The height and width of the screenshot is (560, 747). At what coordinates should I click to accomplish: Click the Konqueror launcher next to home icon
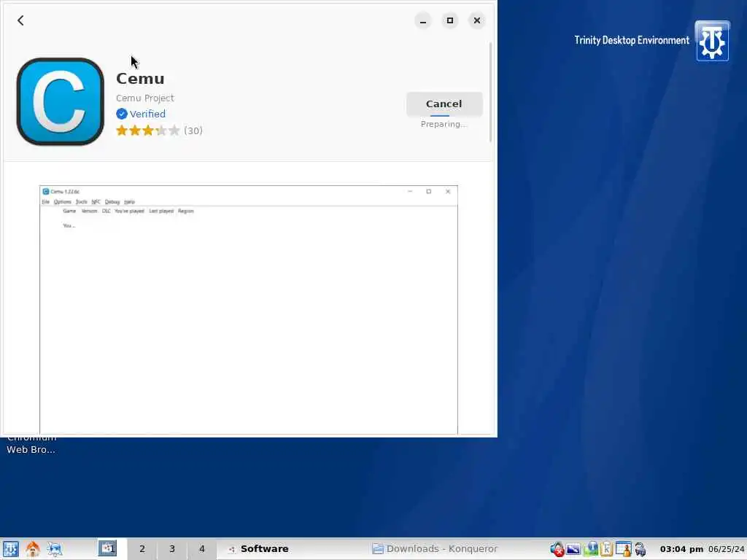[54, 549]
